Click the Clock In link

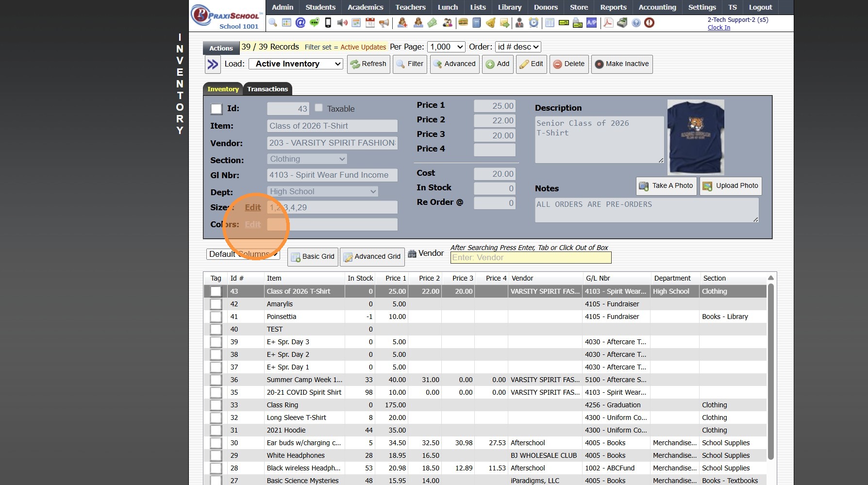click(x=718, y=28)
